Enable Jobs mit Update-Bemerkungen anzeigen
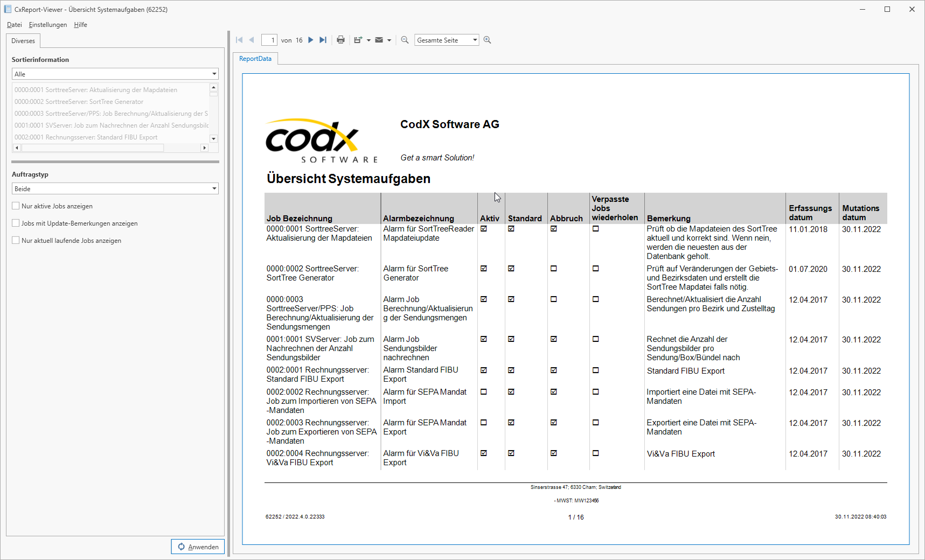 (x=16, y=223)
